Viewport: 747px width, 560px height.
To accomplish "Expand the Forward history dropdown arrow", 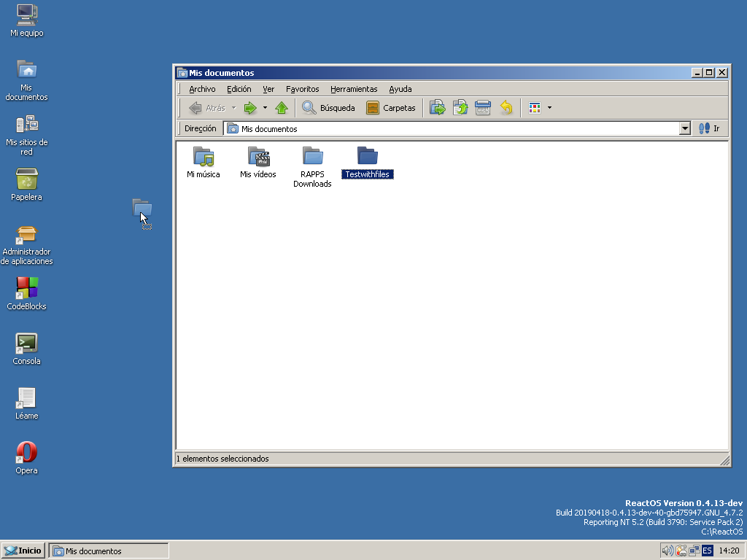I will click(265, 108).
